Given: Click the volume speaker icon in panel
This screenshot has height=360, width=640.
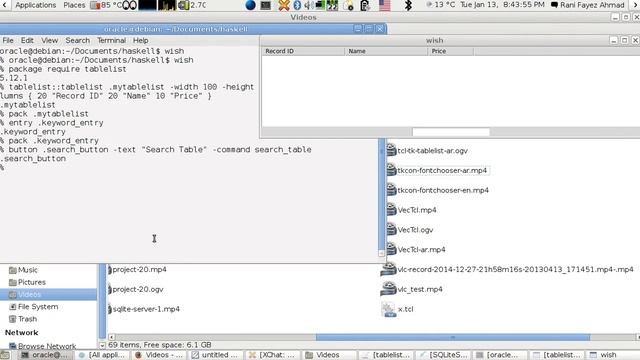Looking at the screenshot, I should coord(309,5).
